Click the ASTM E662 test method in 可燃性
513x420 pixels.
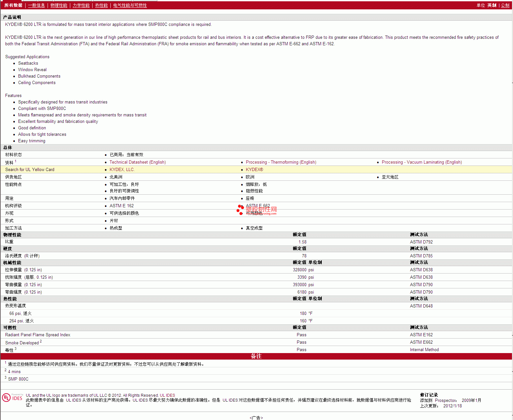pos(421,342)
